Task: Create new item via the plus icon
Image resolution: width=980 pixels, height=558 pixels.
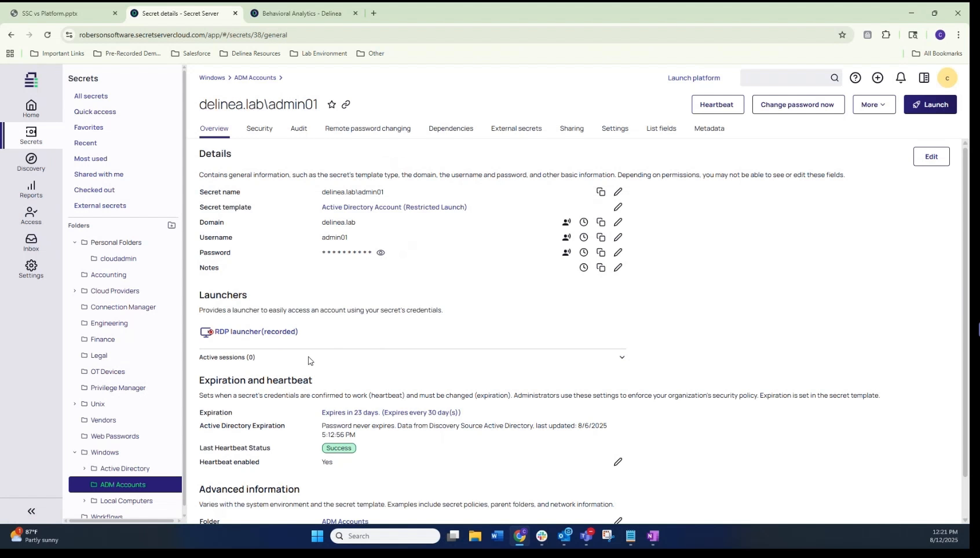Action: tap(877, 78)
